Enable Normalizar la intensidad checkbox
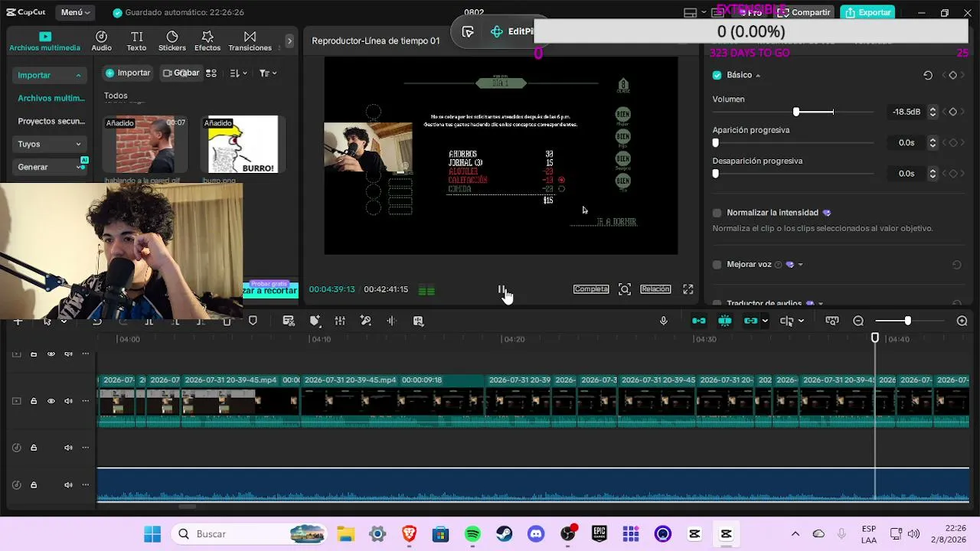 click(717, 213)
